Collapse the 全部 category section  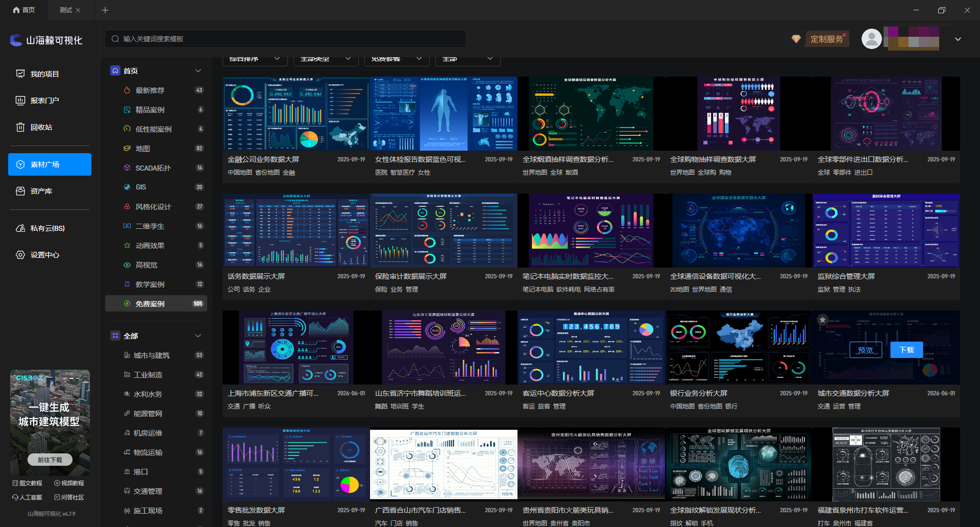[198, 336]
